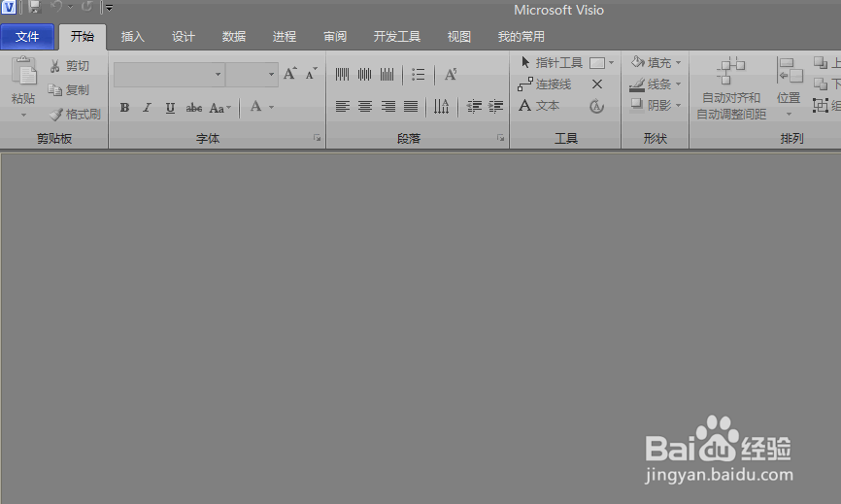The height and width of the screenshot is (504, 841).
Task: Click the Save icon in quick access toolbar
Action: coord(35,7)
